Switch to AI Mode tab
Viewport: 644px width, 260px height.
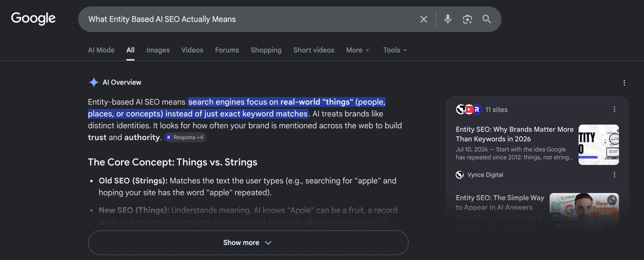pos(101,50)
